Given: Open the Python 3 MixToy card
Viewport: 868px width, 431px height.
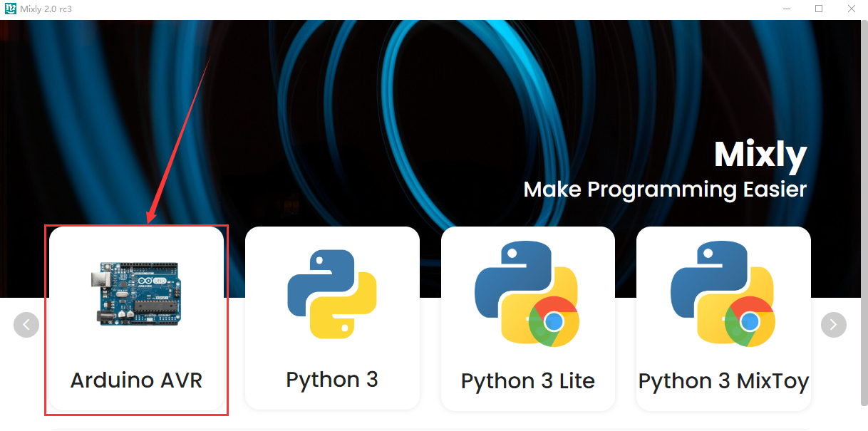Looking at the screenshot, I should click(x=723, y=318).
